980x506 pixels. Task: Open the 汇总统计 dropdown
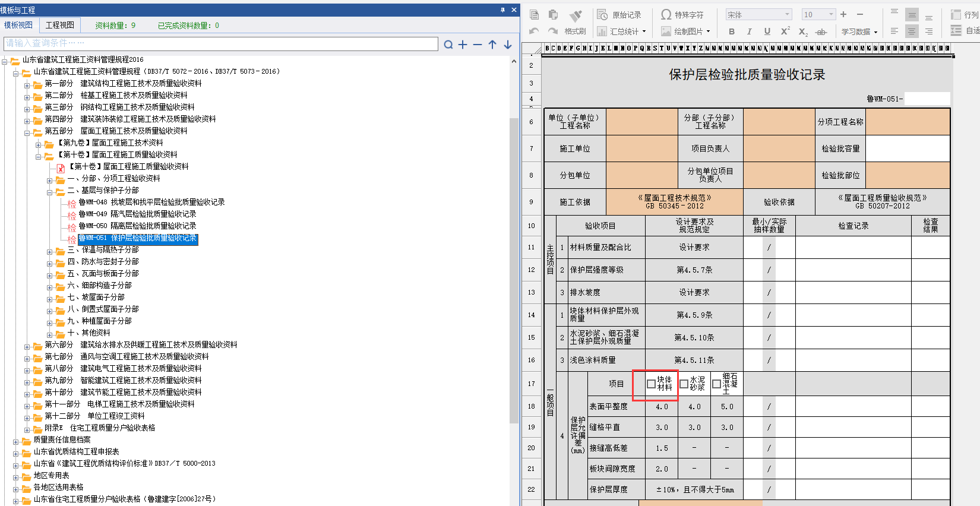coord(622,31)
